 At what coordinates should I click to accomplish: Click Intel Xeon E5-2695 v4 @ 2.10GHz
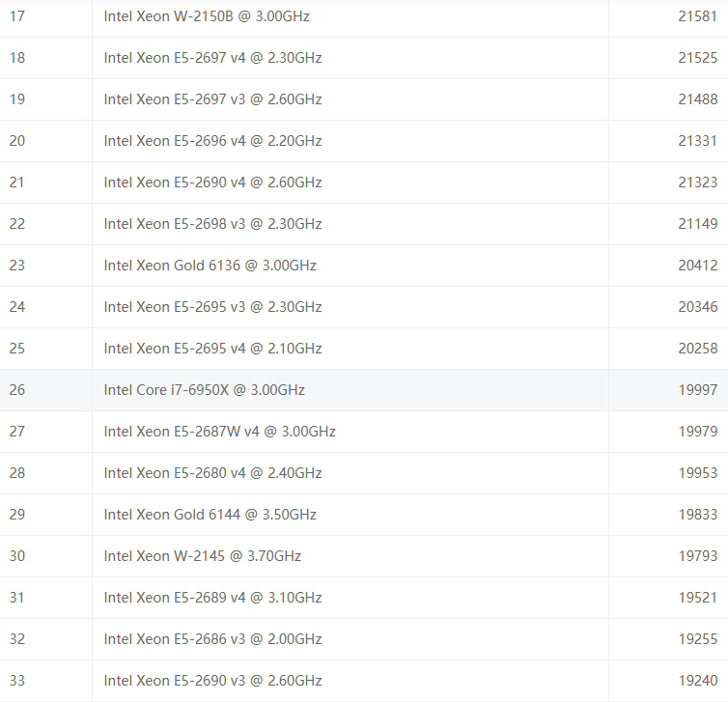(212, 349)
